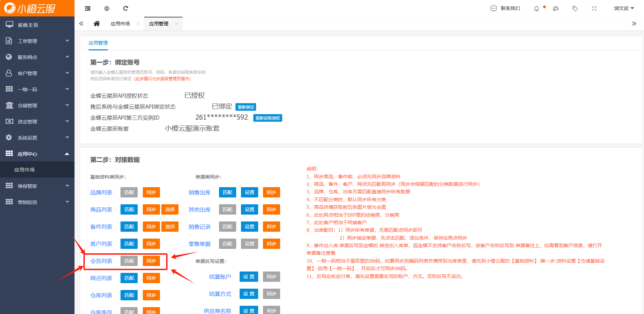Click the 一物一码 grid icon

[9, 89]
